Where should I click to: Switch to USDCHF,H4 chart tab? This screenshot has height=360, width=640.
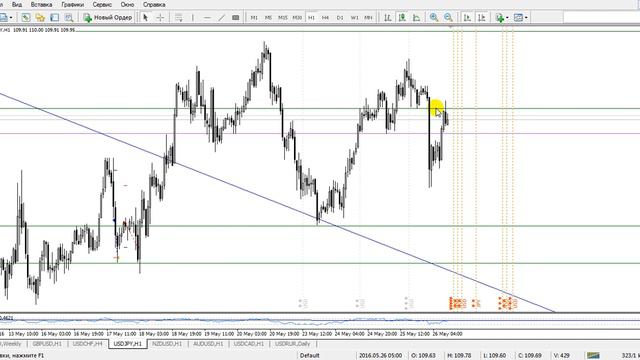click(87, 344)
